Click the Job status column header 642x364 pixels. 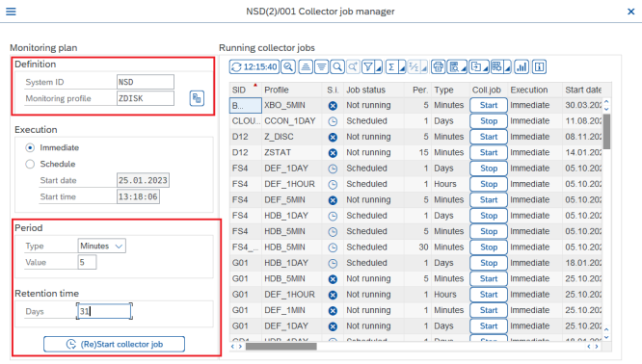pos(374,90)
